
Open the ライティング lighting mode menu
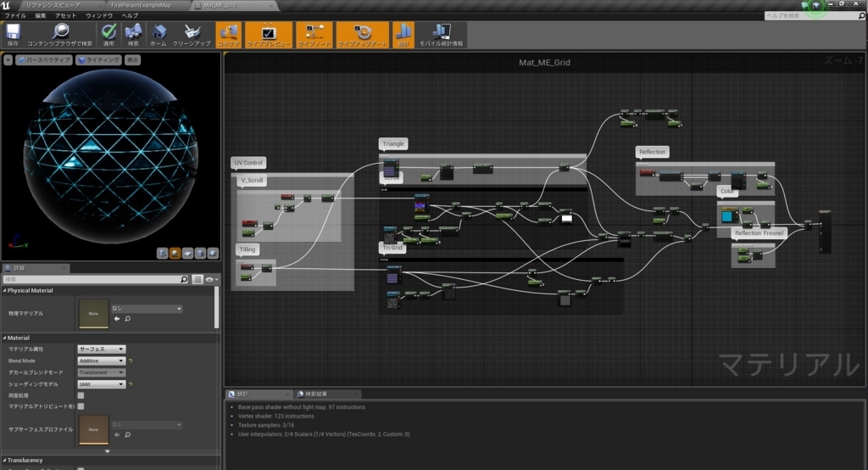click(x=98, y=60)
